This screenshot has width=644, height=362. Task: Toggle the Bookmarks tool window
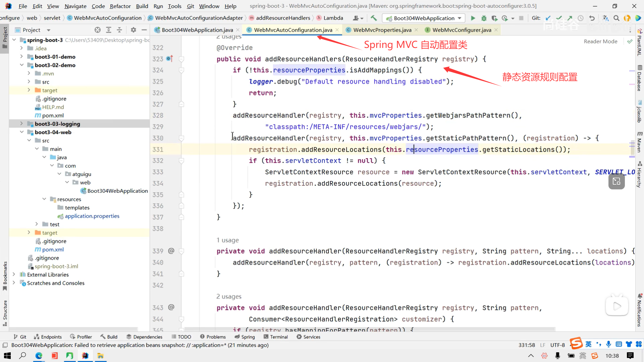[5, 275]
